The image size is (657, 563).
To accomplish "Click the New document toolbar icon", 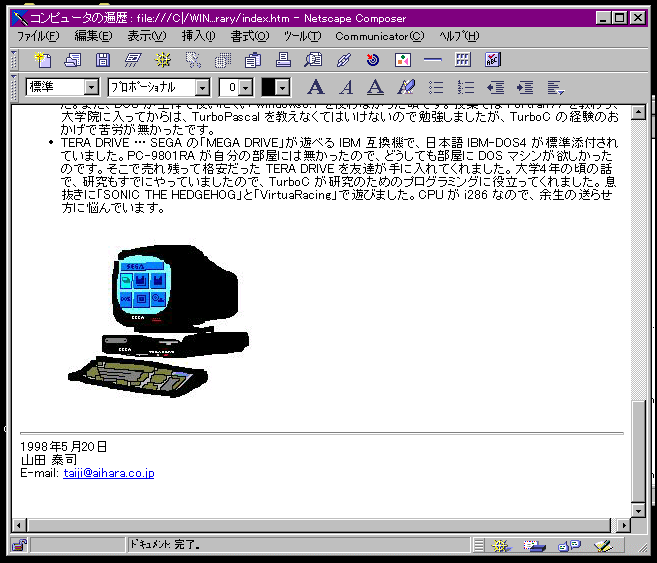I will (42, 60).
